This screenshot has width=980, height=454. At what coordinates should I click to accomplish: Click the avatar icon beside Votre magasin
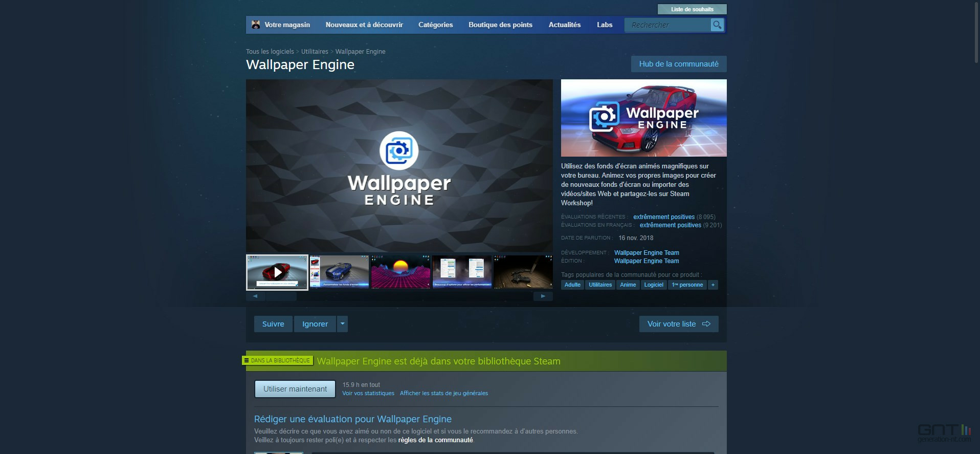[256, 25]
